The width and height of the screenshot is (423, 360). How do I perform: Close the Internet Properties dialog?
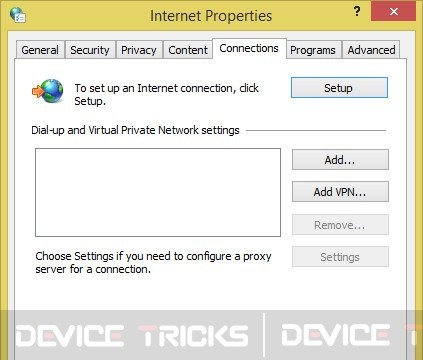tap(393, 11)
